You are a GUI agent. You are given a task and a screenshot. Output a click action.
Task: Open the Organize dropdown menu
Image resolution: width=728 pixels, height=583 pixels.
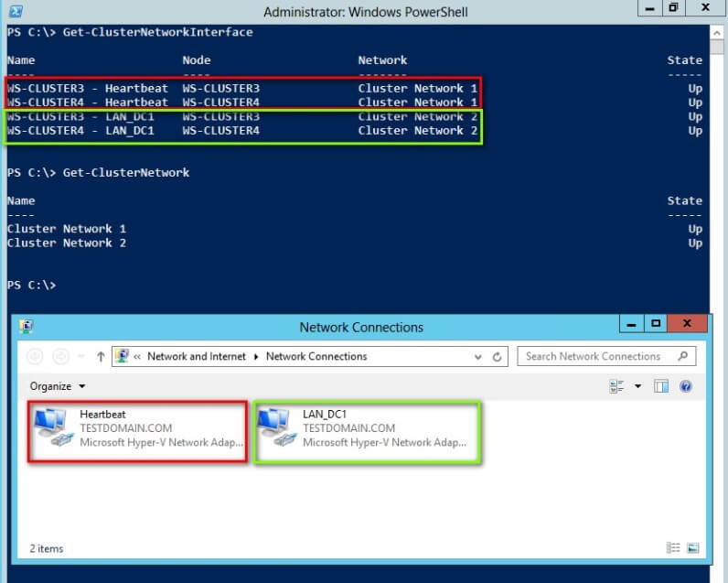(58, 386)
